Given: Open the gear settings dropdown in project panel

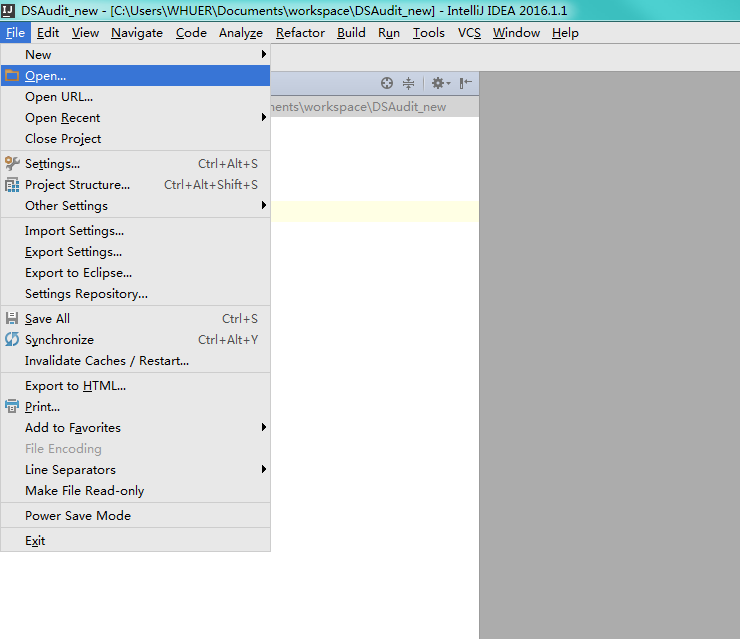Looking at the screenshot, I should (441, 84).
